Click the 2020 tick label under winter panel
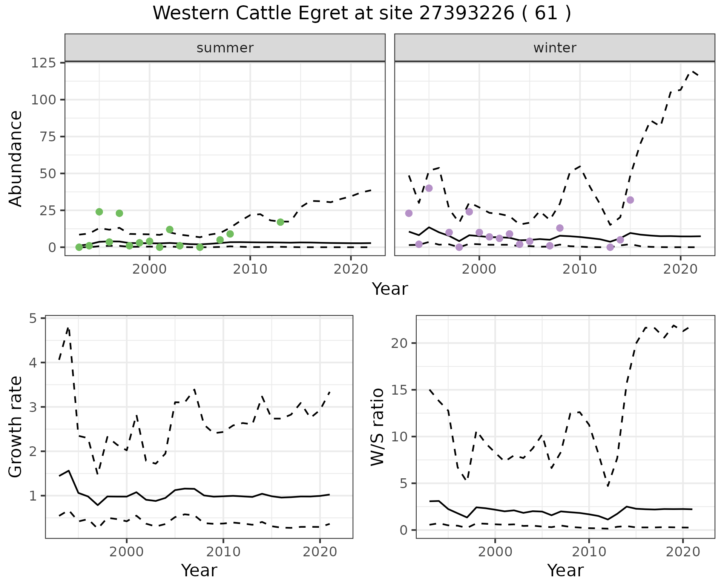 click(680, 269)
